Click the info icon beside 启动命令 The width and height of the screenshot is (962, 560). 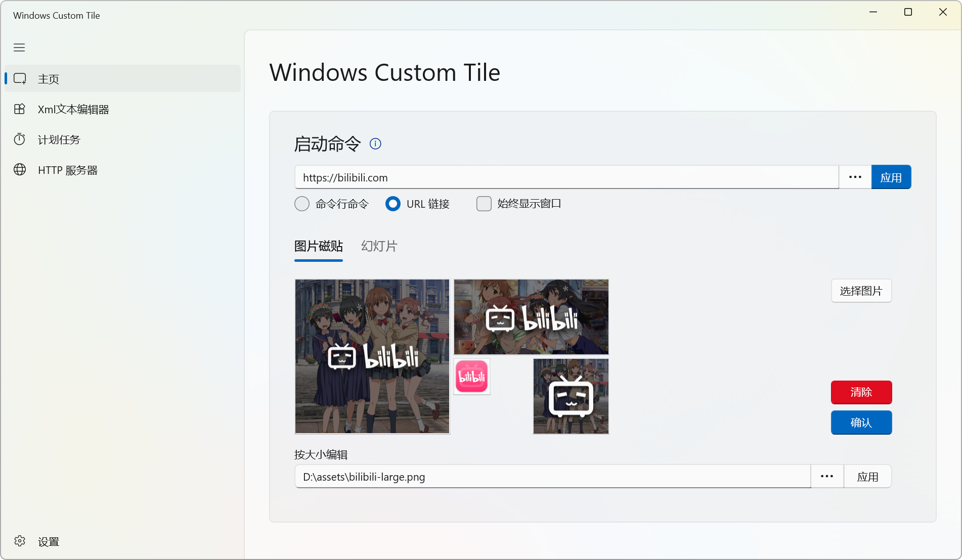[375, 144]
